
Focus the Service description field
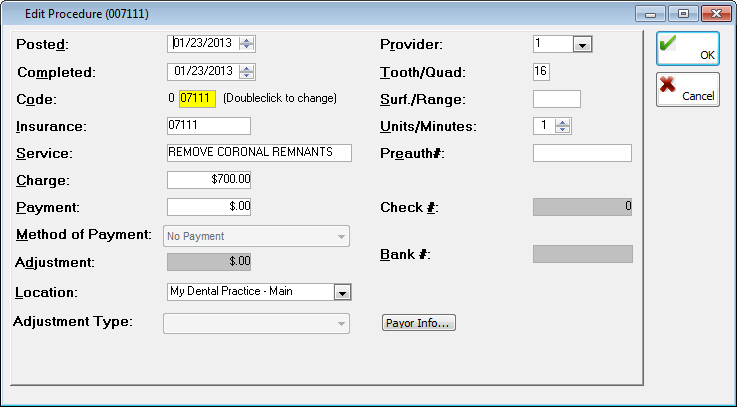click(259, 153)
